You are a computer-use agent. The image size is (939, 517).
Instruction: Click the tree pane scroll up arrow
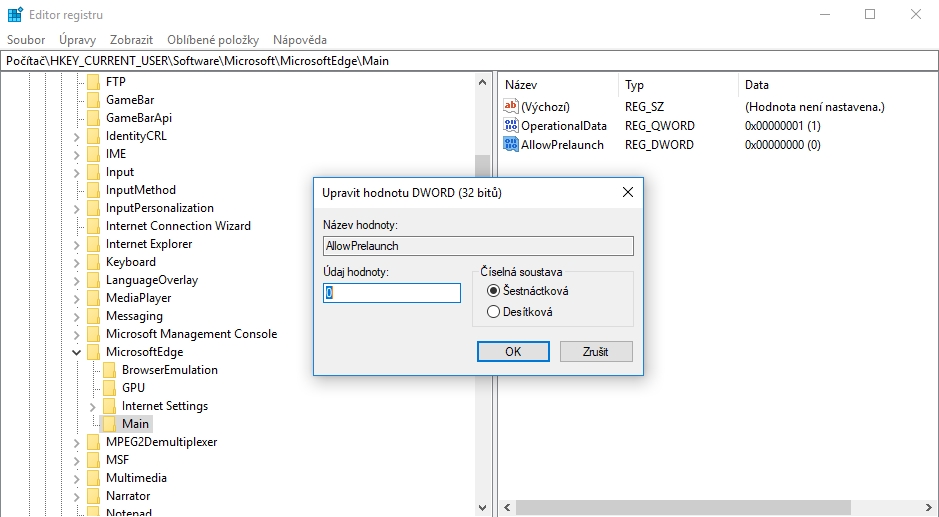click(x=483, y=82)
